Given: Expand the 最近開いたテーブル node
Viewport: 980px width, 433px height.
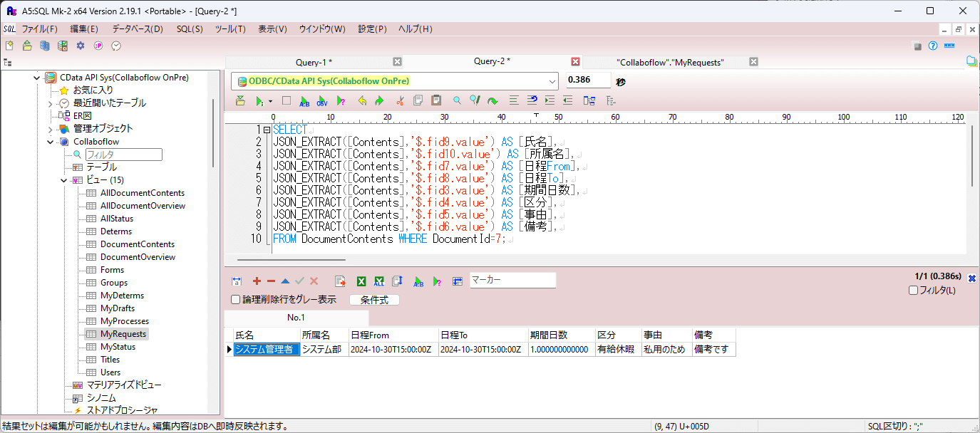Looking at the screenshot, I should click(51, 103).
